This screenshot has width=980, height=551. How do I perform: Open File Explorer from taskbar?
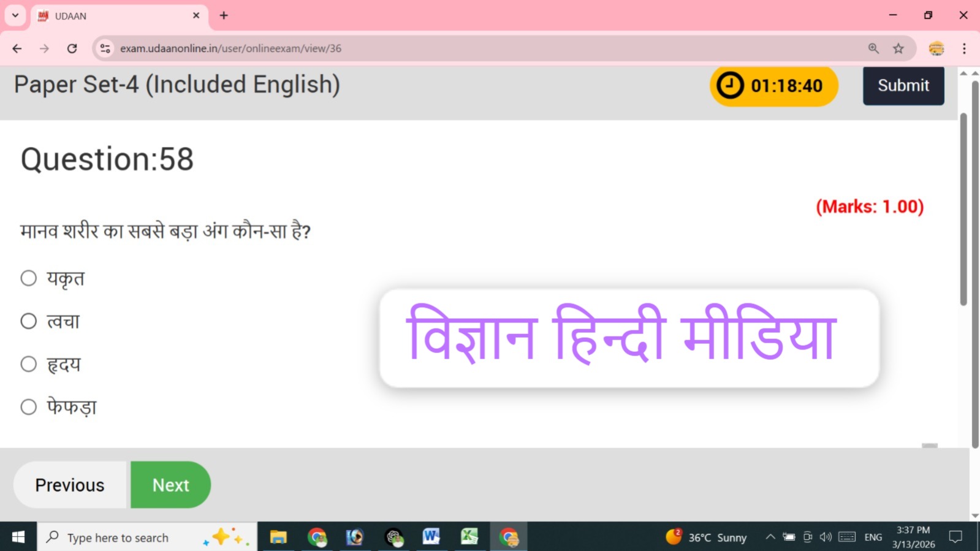point(278,537)
